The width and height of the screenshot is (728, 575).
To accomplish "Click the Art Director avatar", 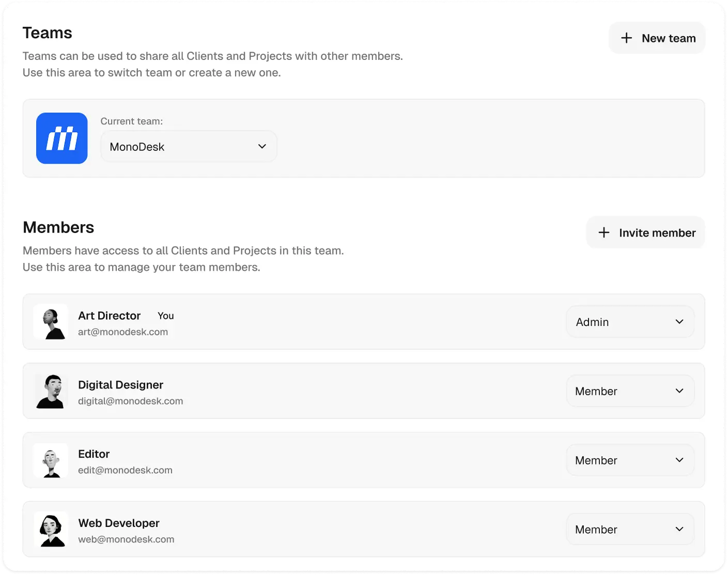I will click(51, 322).
